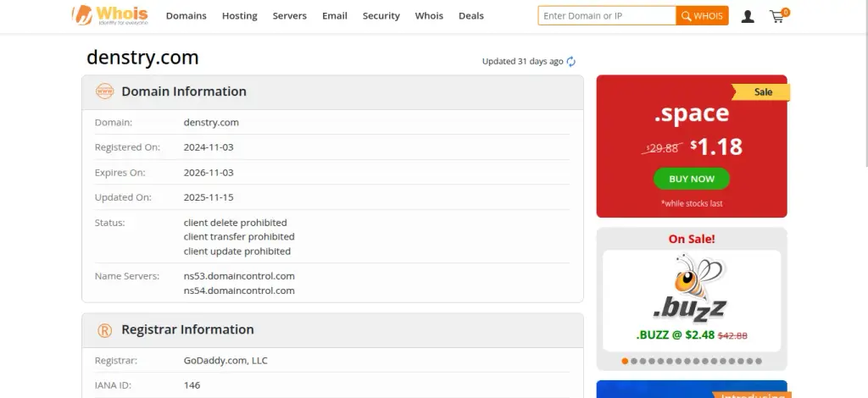The width and height of the screenshot is (868, 398).
Task: Click the denstry.com page heading
Action: pyautogui.click(x=142, y=58)
